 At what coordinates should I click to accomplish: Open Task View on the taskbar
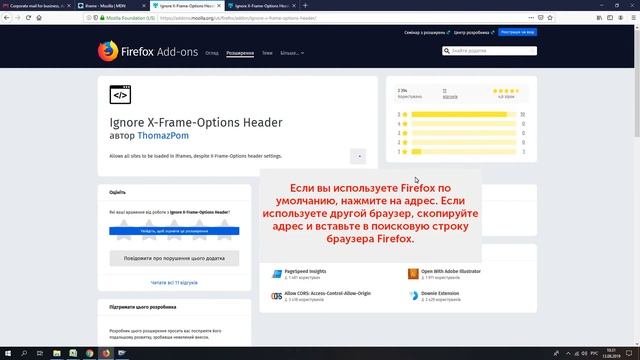40,353
